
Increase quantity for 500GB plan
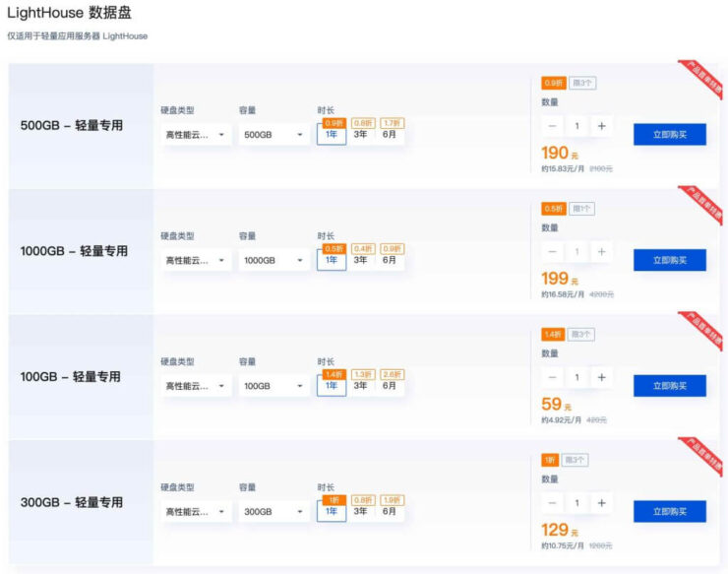[x=602, y=126]
